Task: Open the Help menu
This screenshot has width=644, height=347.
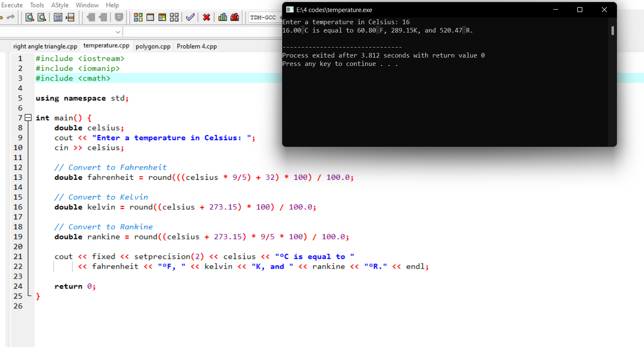Action: click(x=112, y=5)
